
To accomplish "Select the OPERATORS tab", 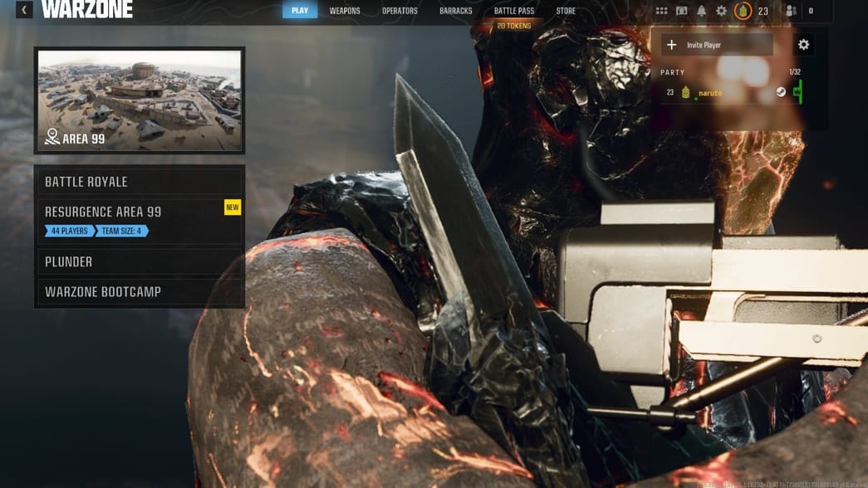I will [x=400, y=11].
